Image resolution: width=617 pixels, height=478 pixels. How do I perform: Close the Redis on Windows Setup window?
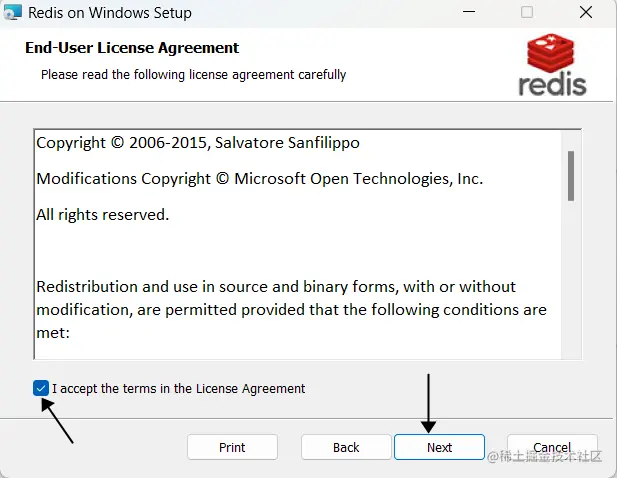[x=586, y=12]
